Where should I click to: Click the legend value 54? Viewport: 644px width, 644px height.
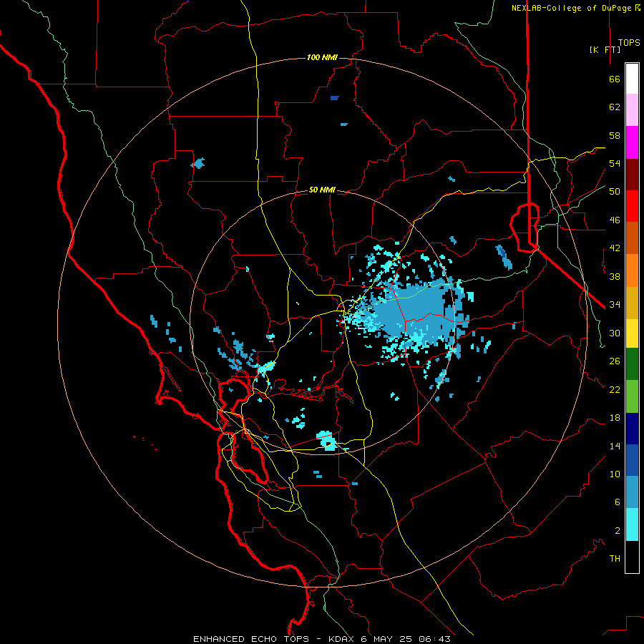point(615,163)
